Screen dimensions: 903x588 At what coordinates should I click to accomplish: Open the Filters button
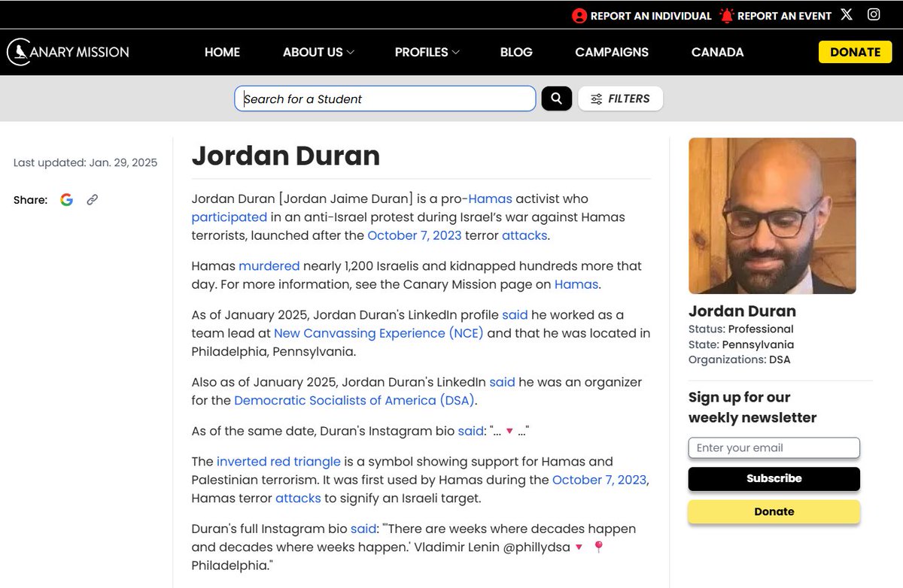[x=620, y=99]
